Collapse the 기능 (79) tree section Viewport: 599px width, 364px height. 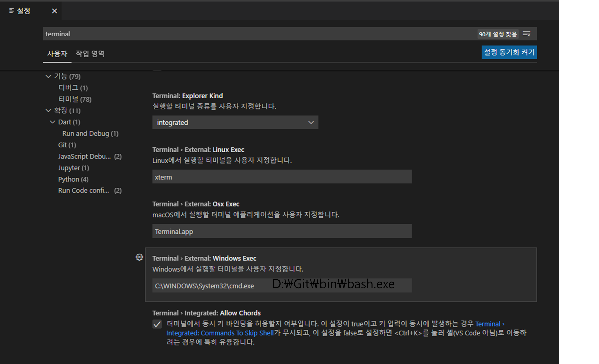[x=48, y=76]
